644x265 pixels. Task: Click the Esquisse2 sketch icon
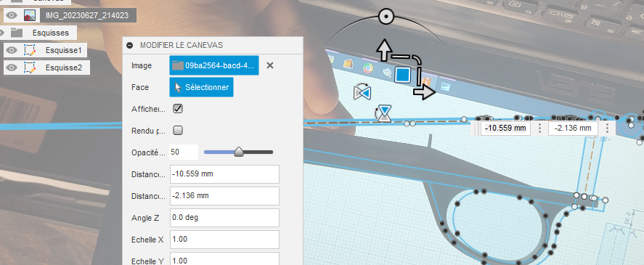point(30,68)
